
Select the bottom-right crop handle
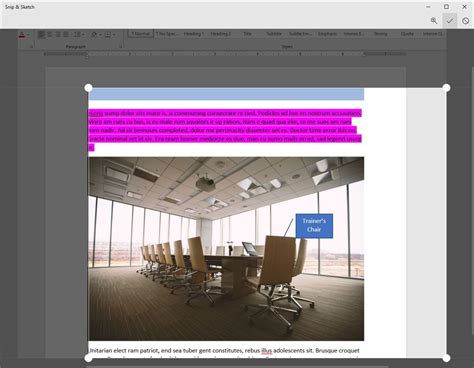coord(446,358)
